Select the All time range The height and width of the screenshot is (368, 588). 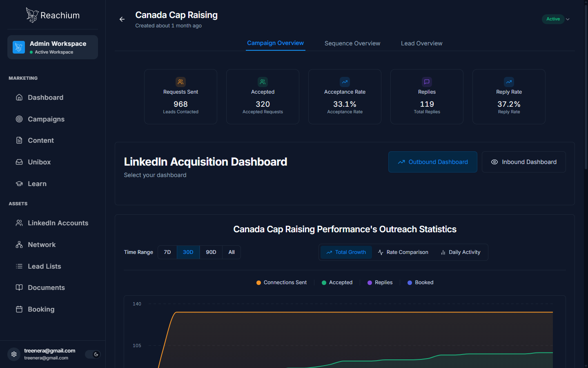tap(232, 252)
